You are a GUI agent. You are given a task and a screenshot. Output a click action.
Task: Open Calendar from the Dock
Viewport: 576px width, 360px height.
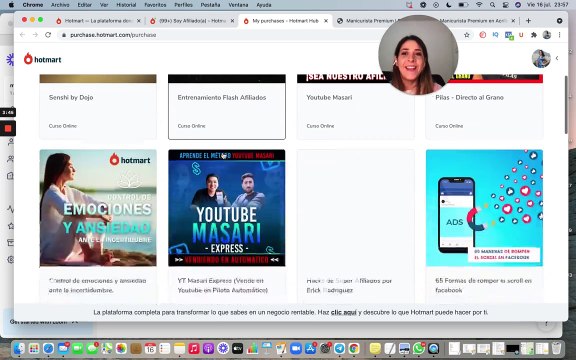[x=150, y=348]
